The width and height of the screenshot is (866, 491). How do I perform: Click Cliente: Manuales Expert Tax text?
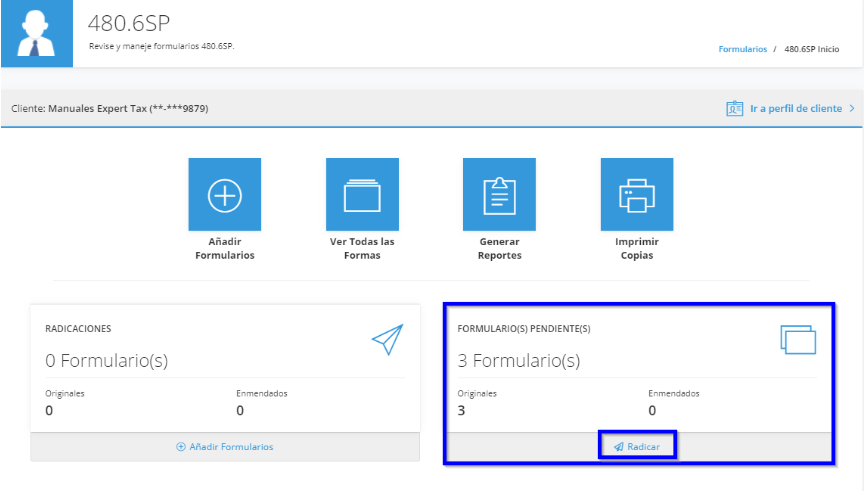click(109, 108)
